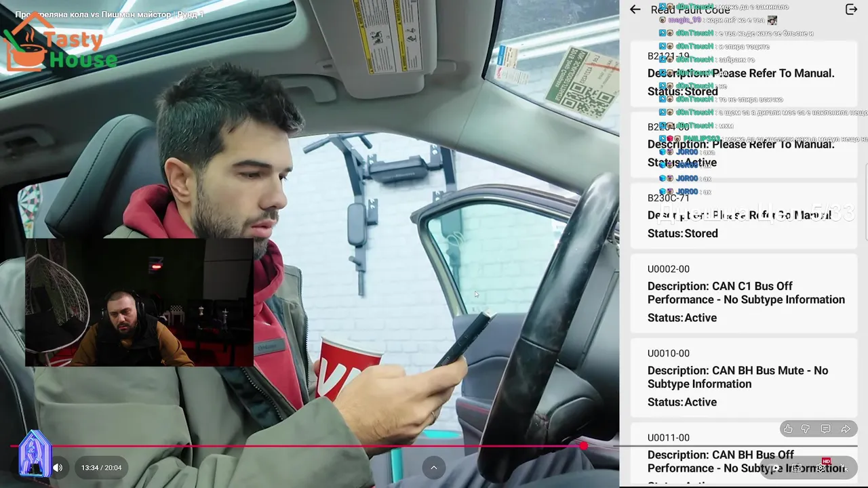Like the video with thumbs up
The width and height of the screenshot is (868, 488).
[788, 429]
